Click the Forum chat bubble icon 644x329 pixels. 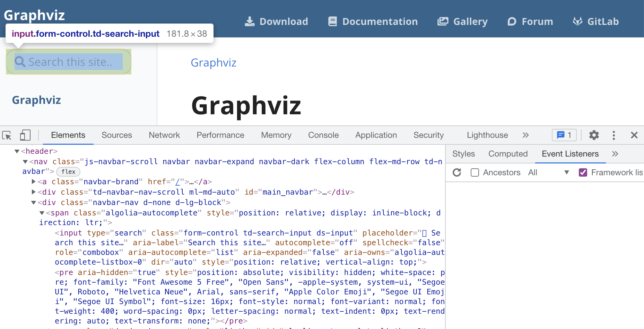[x=512, y=21]
